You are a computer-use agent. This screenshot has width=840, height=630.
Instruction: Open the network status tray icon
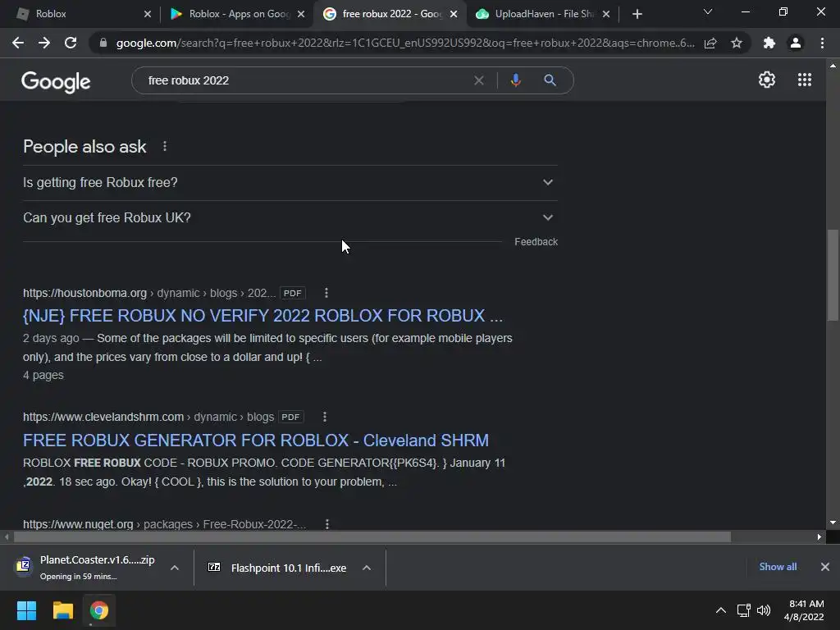pos(743,610)
